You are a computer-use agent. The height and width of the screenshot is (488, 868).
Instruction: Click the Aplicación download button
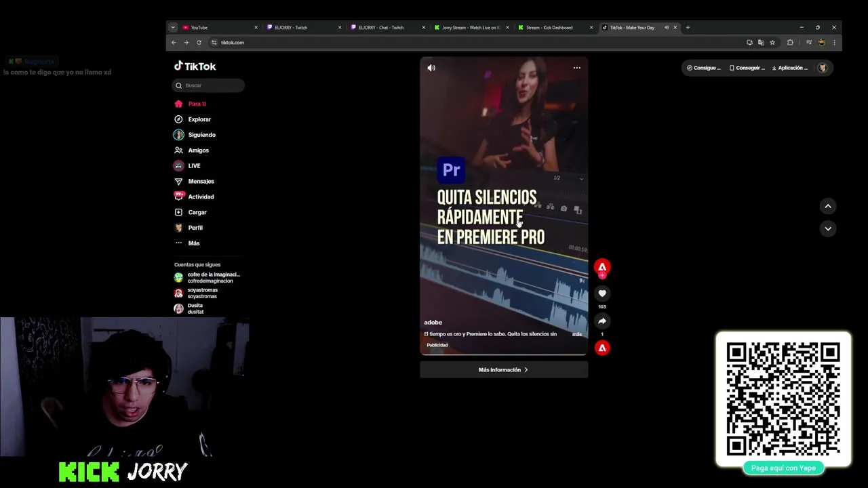790,68
